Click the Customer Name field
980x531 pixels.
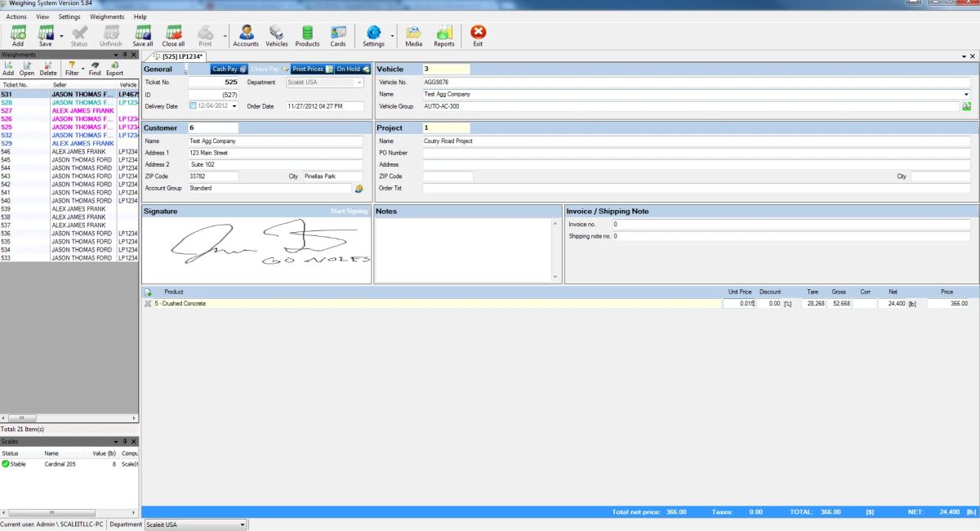(x=275, y=141)
